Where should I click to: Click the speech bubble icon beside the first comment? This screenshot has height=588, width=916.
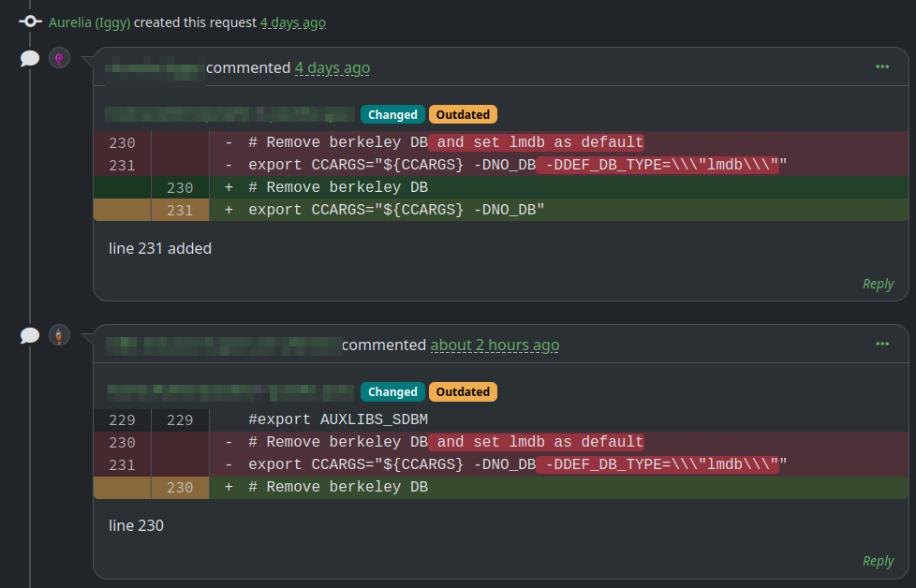click(x=29, y=57)
